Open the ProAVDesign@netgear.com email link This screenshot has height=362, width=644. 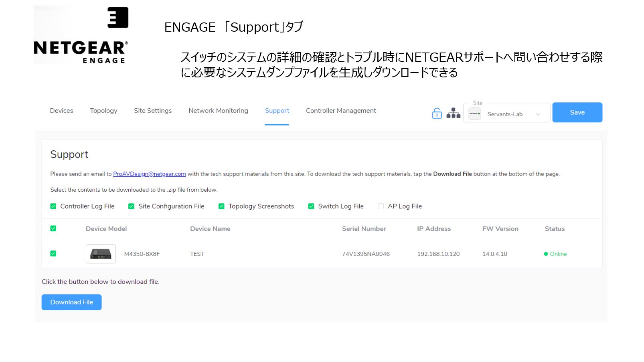pos(150,174)
